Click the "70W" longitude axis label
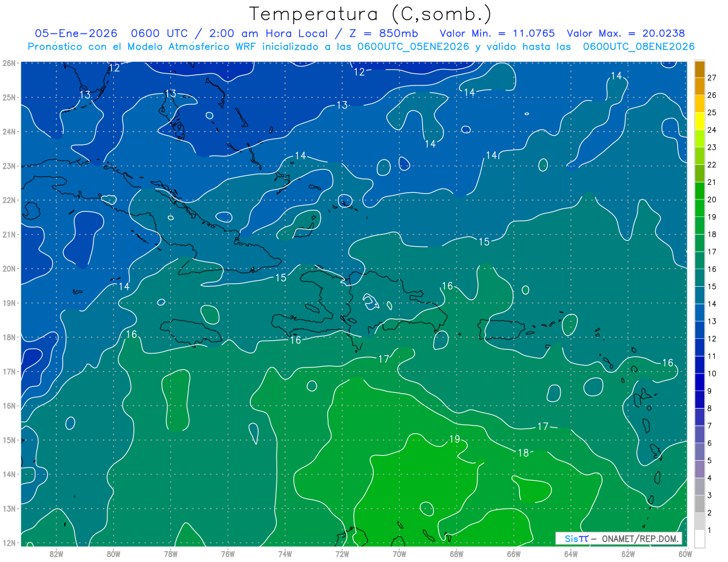 pos(399,553)
